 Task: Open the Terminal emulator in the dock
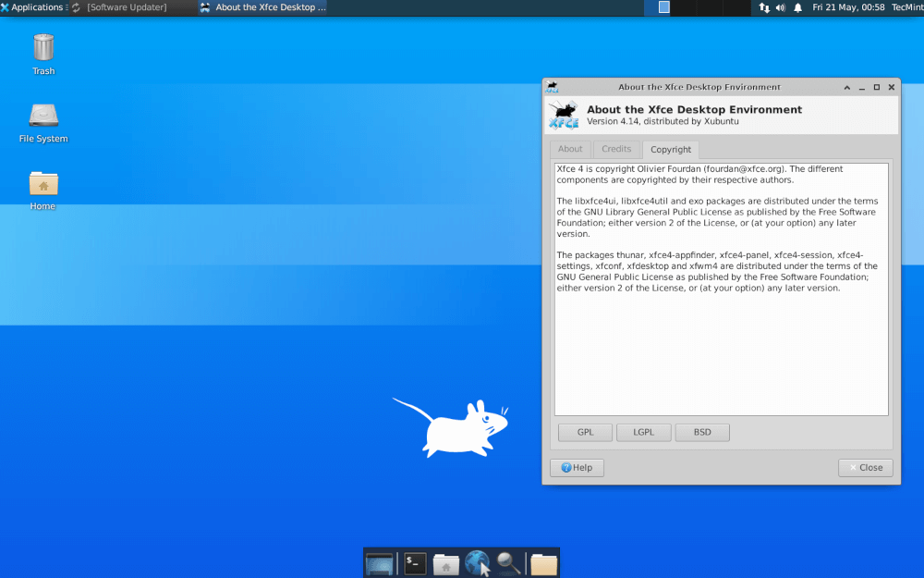pyautogui.click(x=416, y=563)
